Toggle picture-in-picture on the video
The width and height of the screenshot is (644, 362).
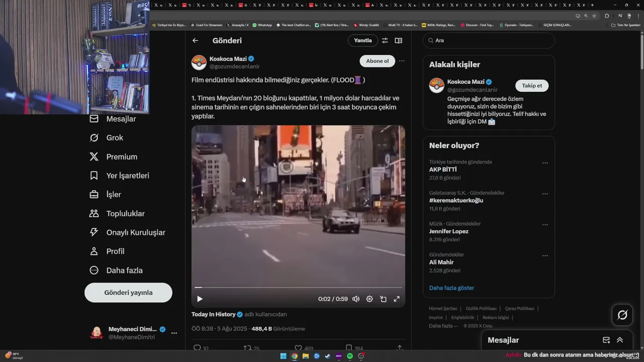(x=383, y=299)
